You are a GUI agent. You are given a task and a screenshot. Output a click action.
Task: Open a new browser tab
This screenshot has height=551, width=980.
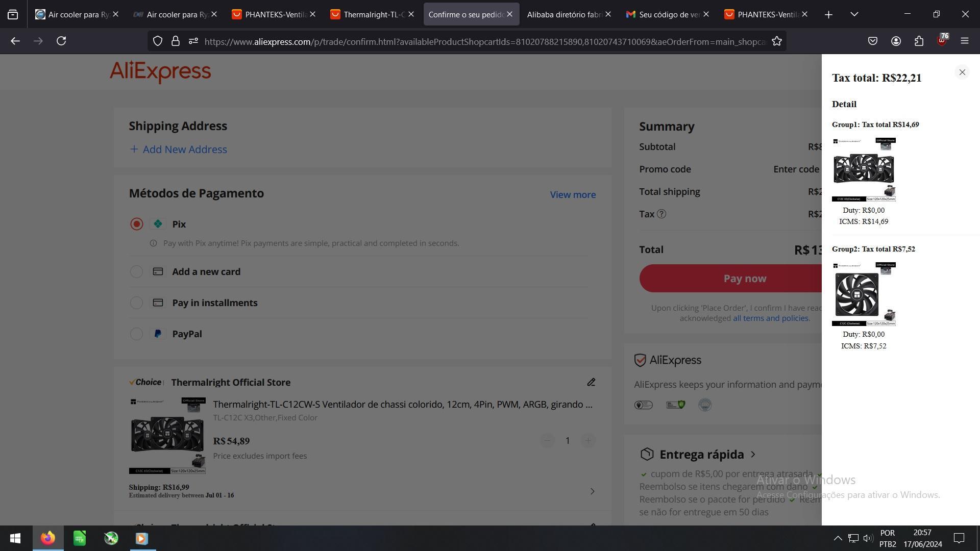pos(828,14)
